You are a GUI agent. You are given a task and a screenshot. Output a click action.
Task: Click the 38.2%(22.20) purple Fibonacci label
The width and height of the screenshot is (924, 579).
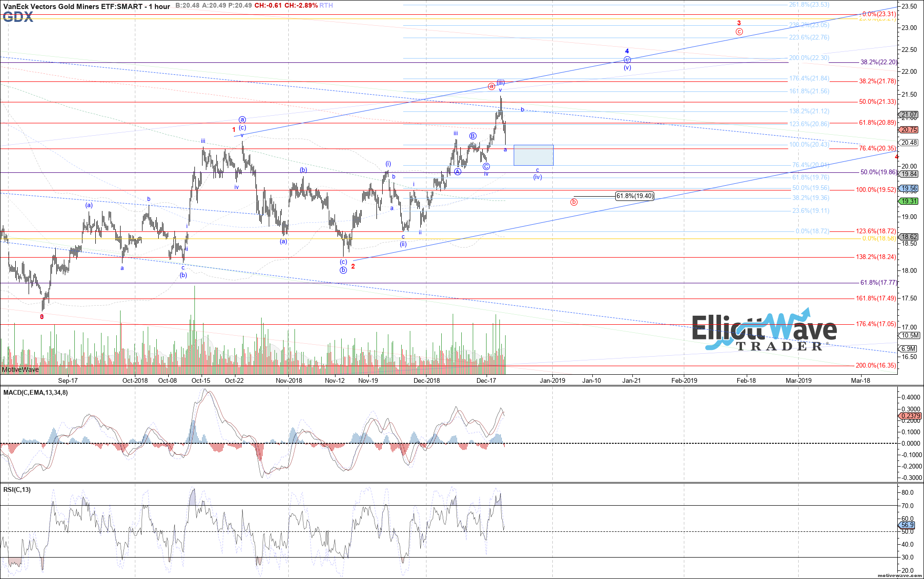[878, 62]
